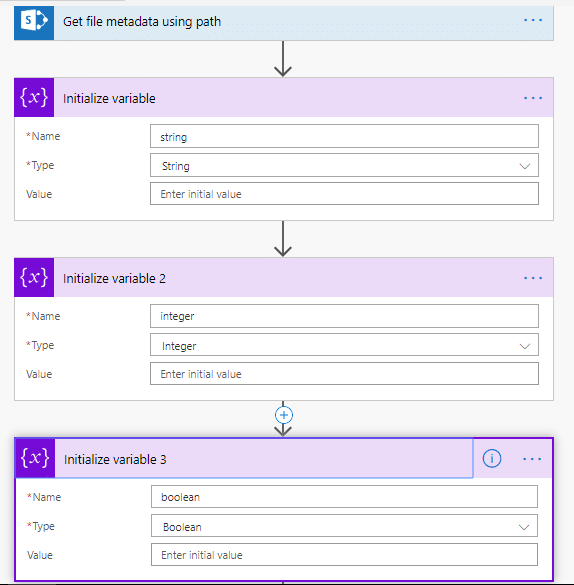Screen dimensions: 574x585
Task: Open ellipsis menu on Initialize variable card
Action: tap(533, 98)
